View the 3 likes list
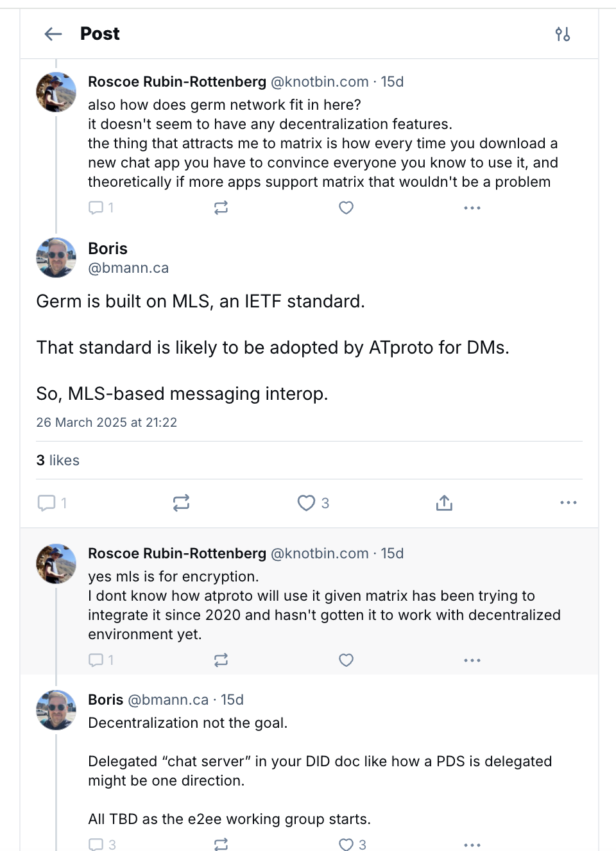Viewport: 616px width, 851px height. pyautogui.click(x=58, y=460)
